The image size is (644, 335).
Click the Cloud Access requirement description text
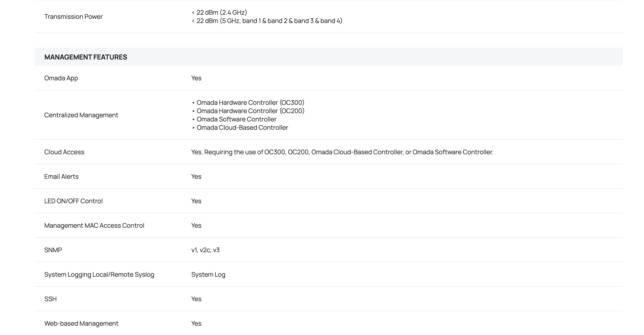pos(342,152)
